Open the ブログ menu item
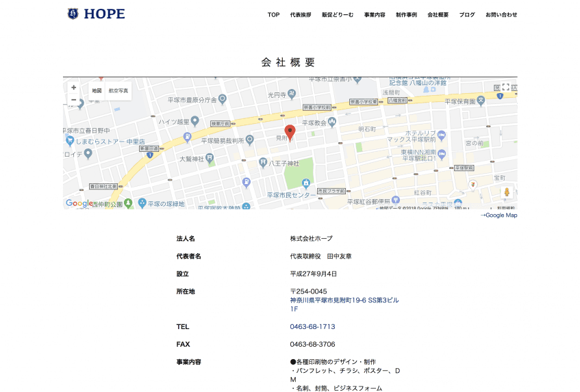580x392 pixels. click(467, 15)
